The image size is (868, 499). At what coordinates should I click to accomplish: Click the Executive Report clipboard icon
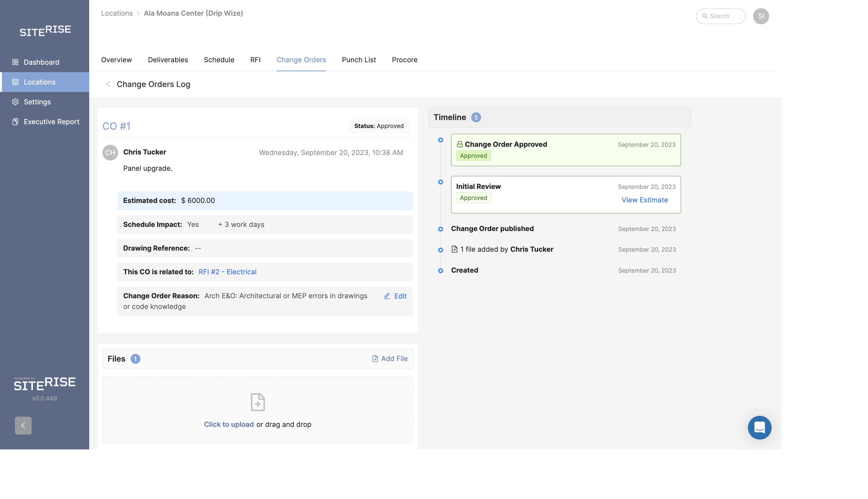point(15,122)
